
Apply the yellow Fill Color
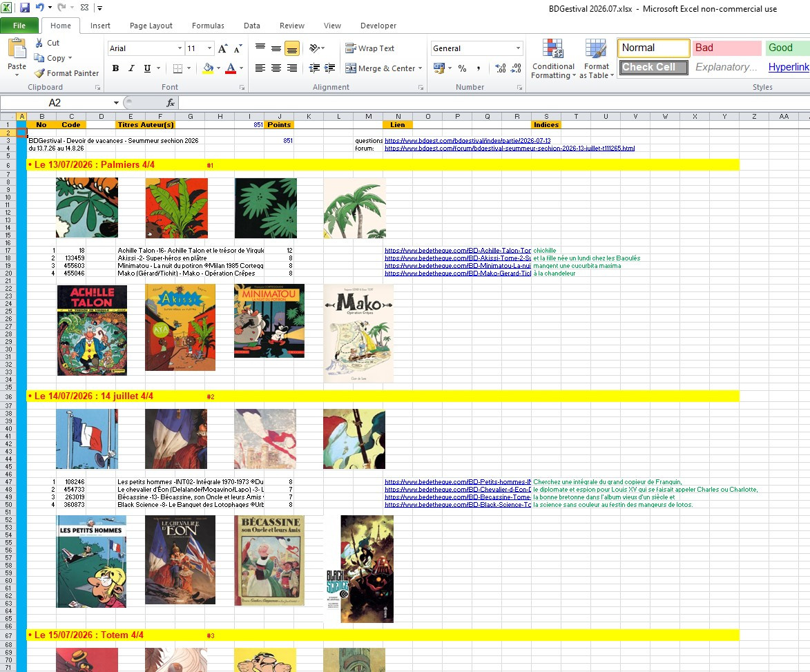(x=208, y=68)
